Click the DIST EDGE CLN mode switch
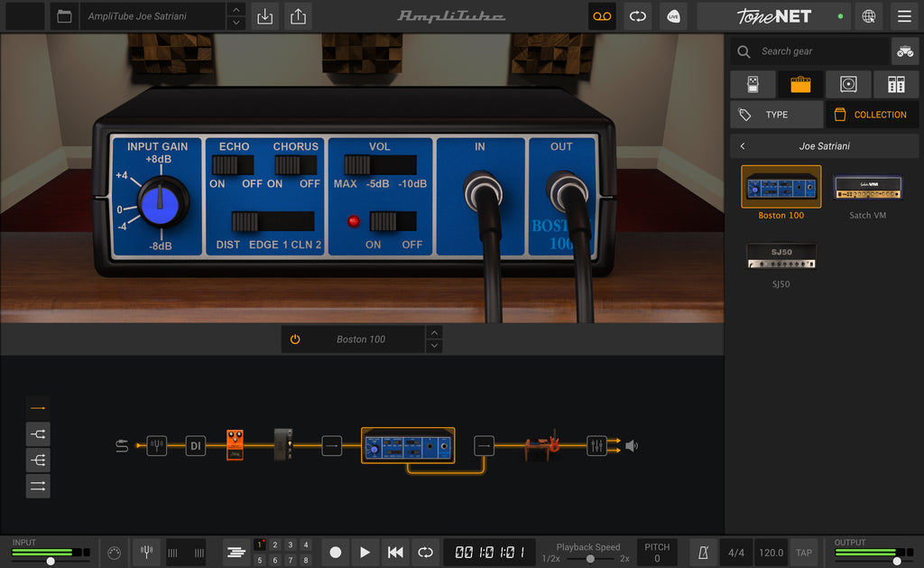This screenshot has width=924, height=568. point(273,222)
